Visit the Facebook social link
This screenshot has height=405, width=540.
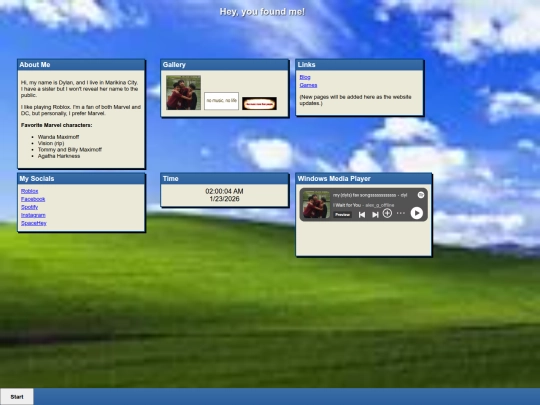(x=33, y=199)
